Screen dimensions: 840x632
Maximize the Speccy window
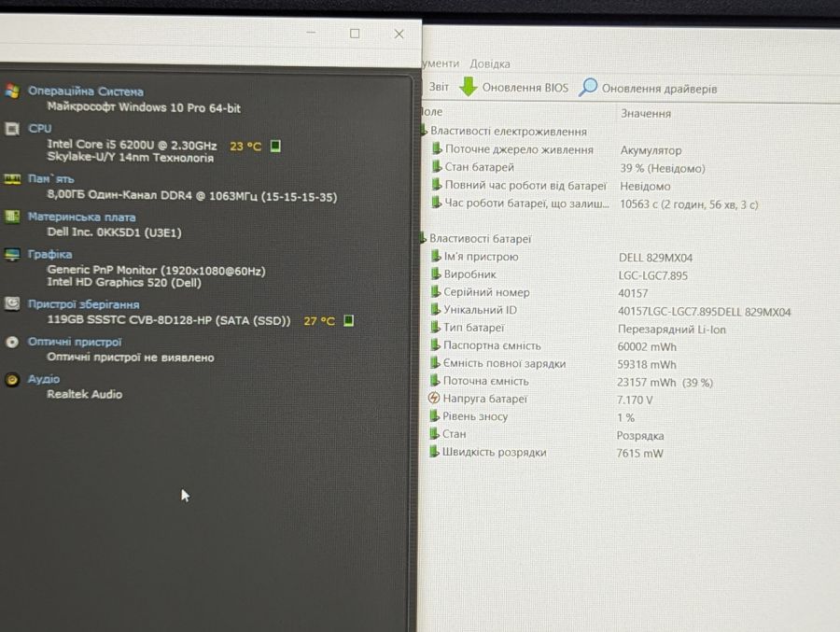(355, 34)
